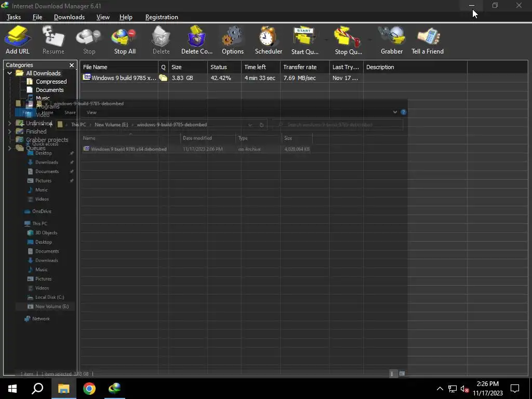Open Google Chrome from taskbar
This screenshot has height=399, width=532.
89,389
